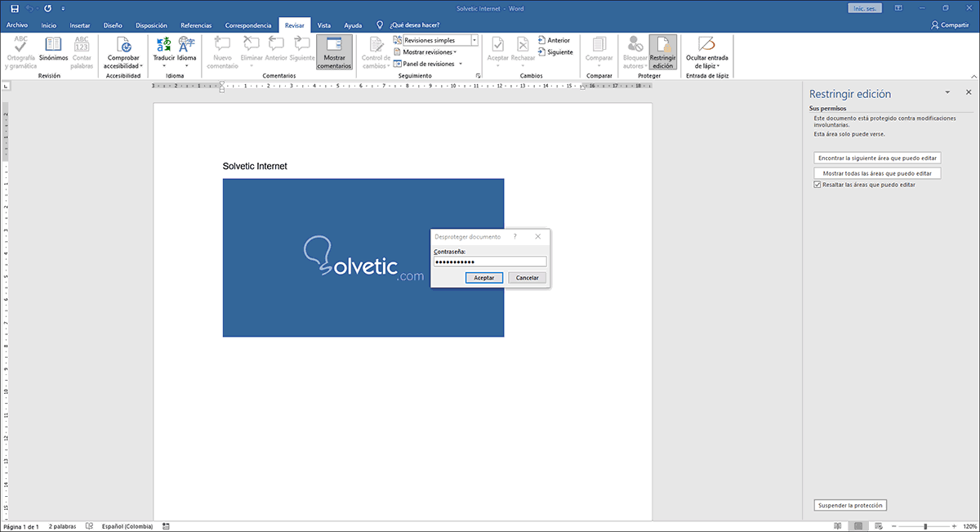Open the Archivo tab
The height and width of the screenshot is (532, 980).
click(17, 25)
